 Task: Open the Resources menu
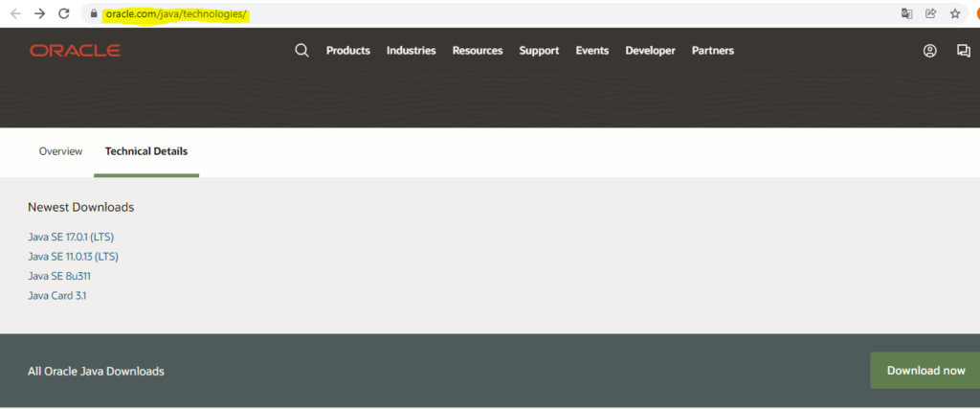click(x=478, y=51)
